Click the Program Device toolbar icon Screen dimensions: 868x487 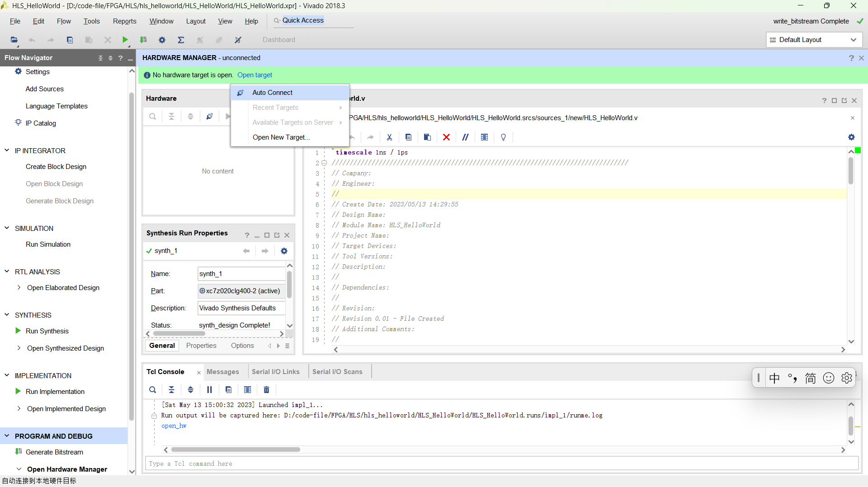tap(143, 40)
